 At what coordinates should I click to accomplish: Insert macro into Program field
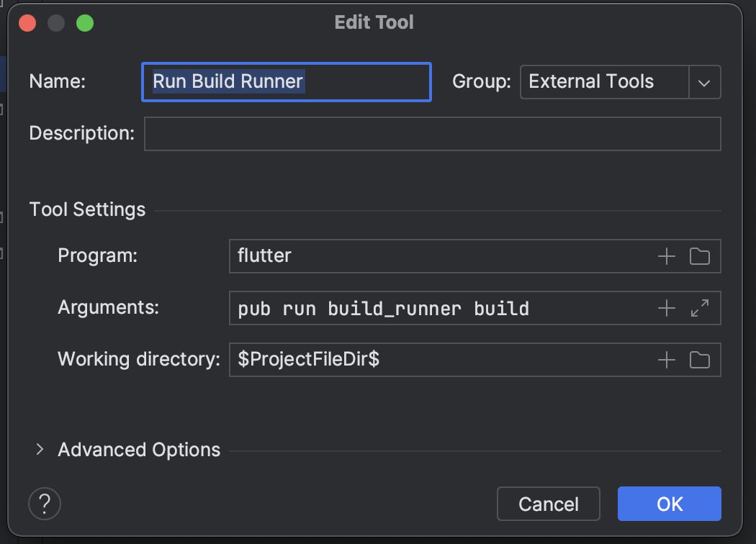[667, 256]
